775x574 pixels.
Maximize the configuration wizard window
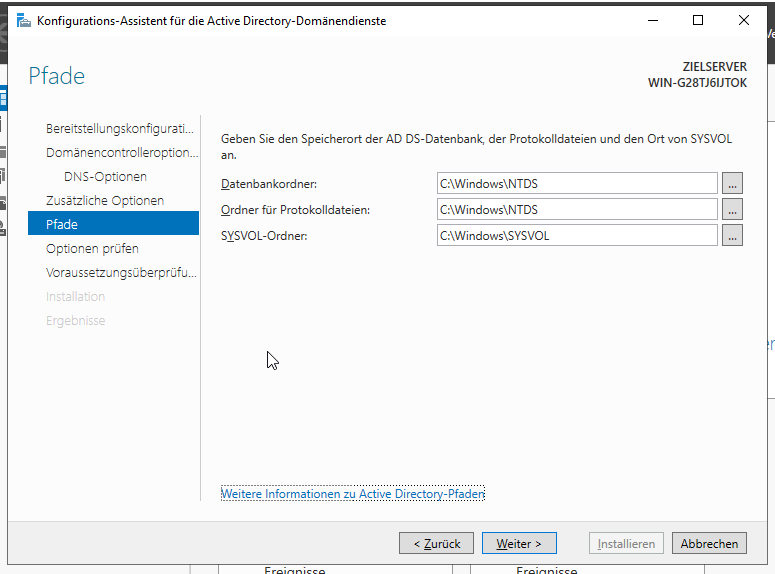[x=698, y=20]
